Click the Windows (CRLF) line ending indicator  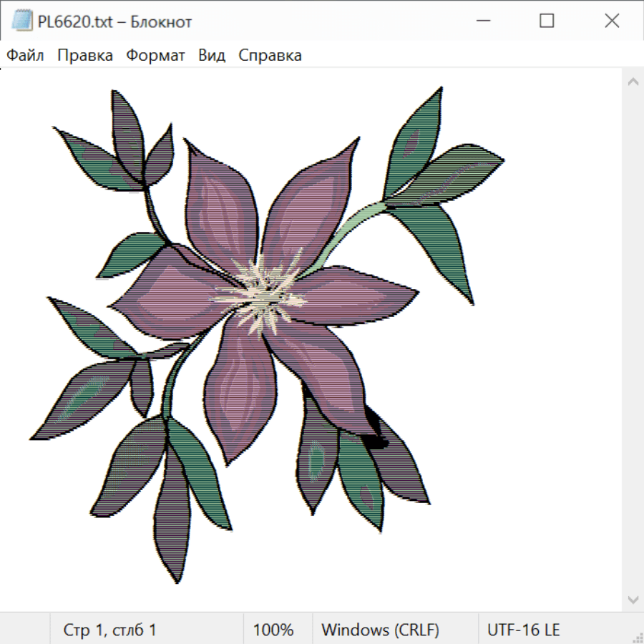coord(380,630)
